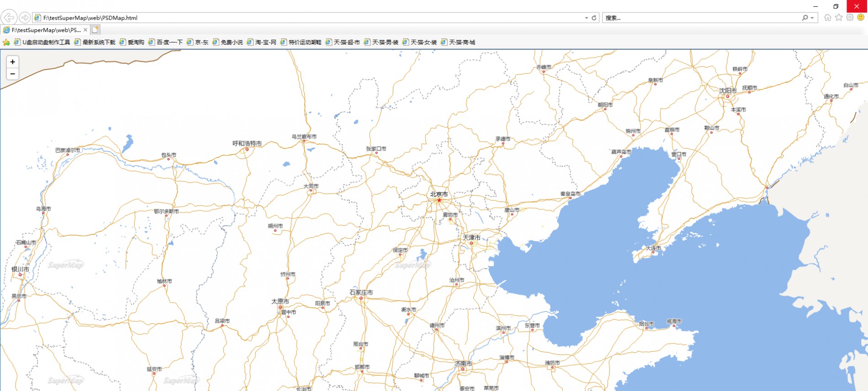Restore down the browser window
Image resolution: width=868 pixels, height=391 pixels.
[x=836, y=6]
